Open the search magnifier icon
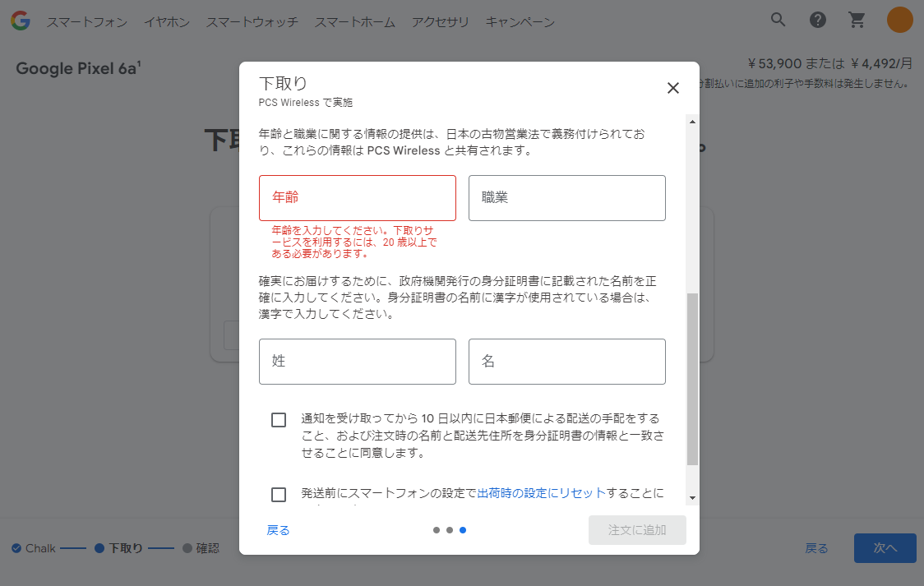Viewport: 924px width, 586px height. pyautogui.click(x=778, y=20)
